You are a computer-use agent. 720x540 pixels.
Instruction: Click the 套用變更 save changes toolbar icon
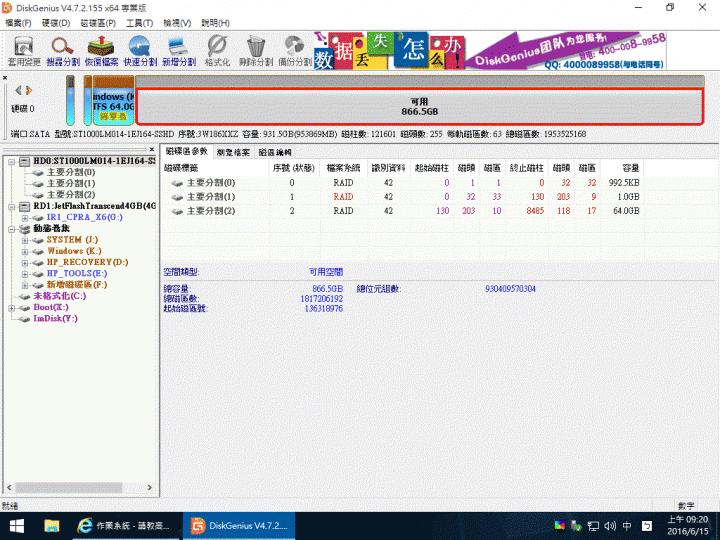(24, 51)
